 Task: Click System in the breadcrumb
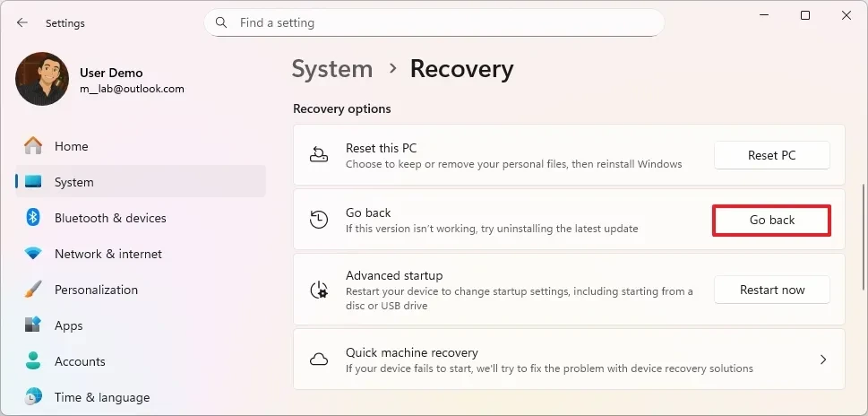(332, 69)
